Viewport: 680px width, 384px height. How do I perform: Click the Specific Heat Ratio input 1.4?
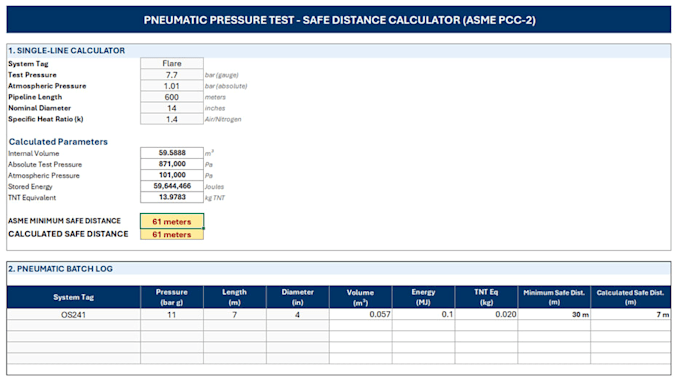(172, 119)
